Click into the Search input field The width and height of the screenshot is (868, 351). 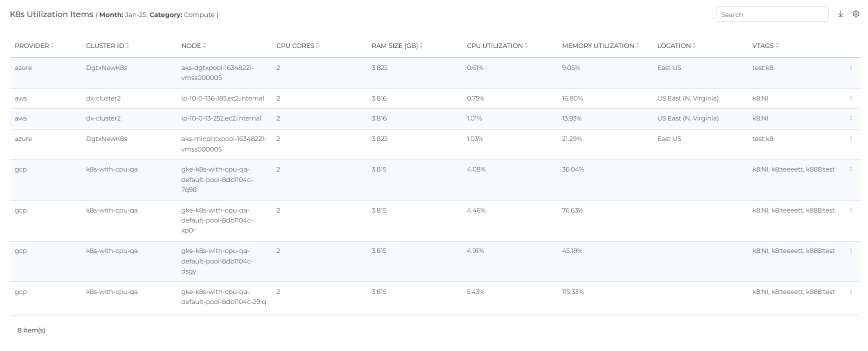click(771, 14)
